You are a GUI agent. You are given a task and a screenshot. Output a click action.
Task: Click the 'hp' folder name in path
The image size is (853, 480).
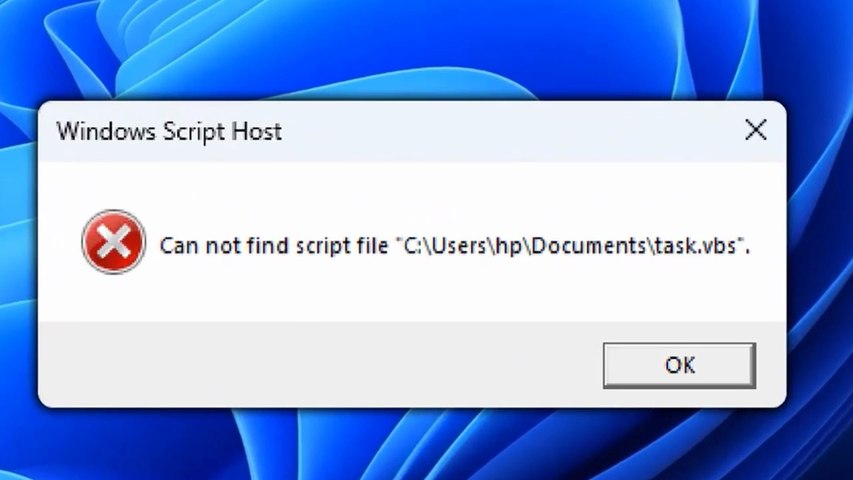510,247
